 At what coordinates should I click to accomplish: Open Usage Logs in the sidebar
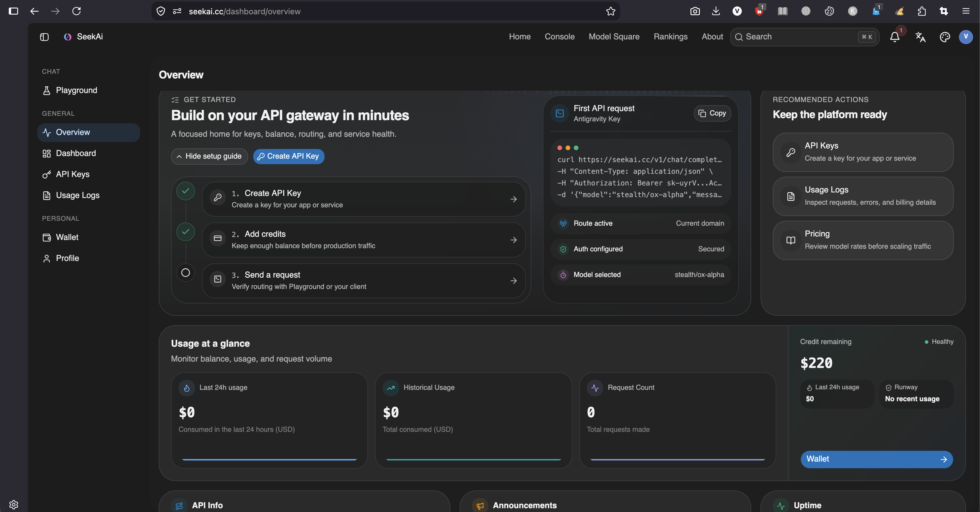89,195
